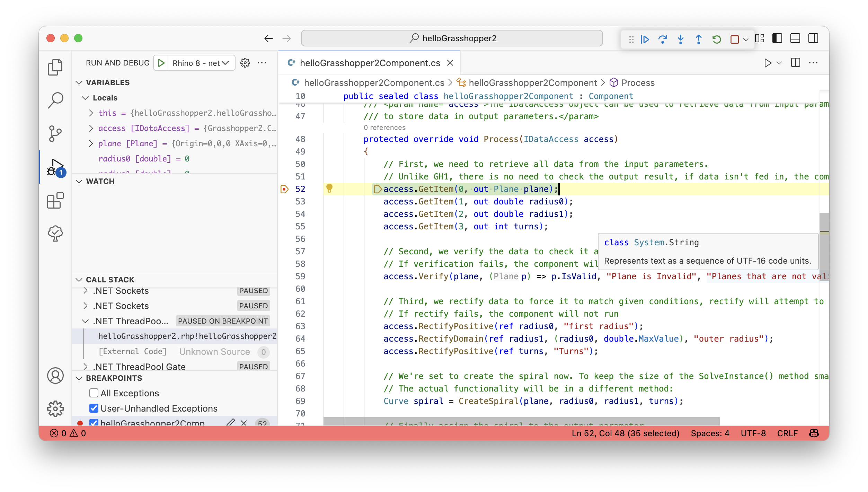Image resolution: width=868 pixels, height=492 pixels.
Task: Click Customize Layout icon in title bar
Action: [x=760, y=38]
